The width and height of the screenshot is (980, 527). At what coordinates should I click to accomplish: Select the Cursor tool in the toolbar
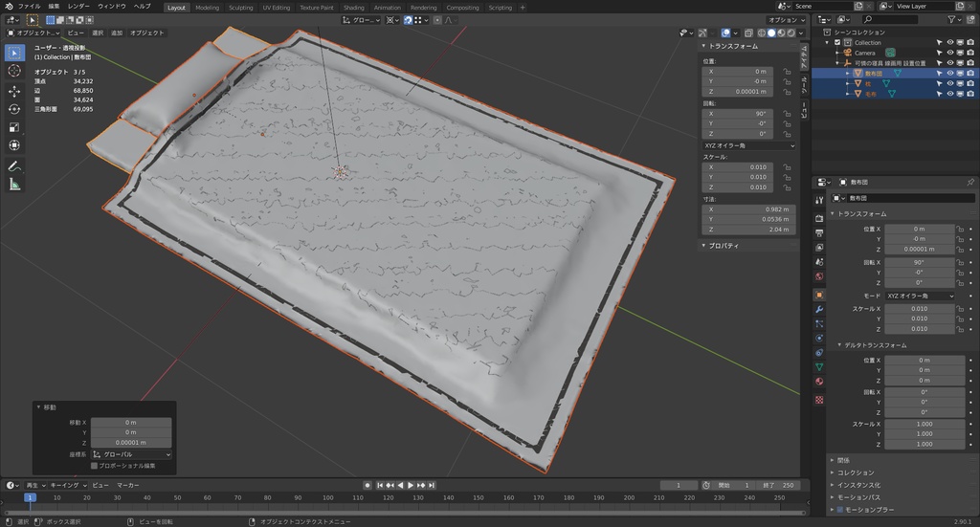click(x=14, y=71)
